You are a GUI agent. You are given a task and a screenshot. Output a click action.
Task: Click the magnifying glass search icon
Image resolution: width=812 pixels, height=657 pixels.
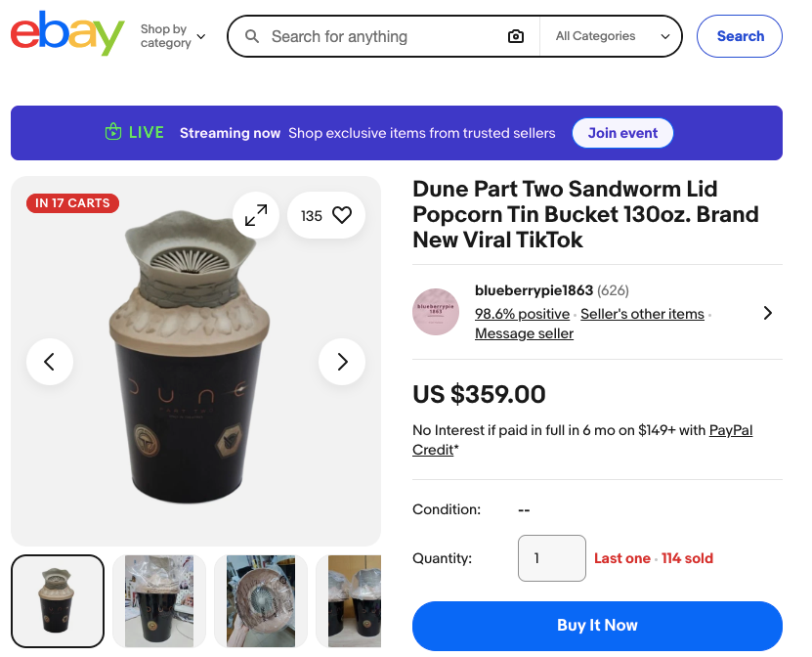pyautogui.click(x=252, y=37)
